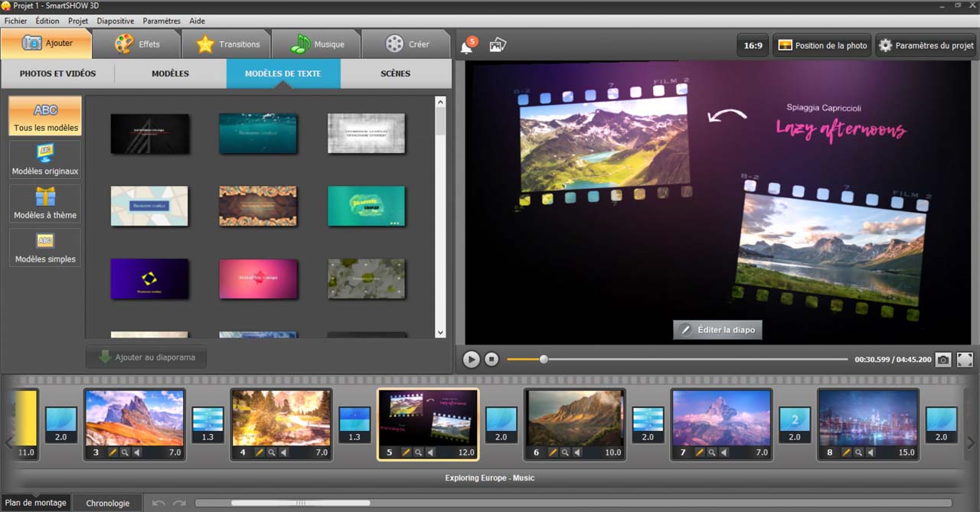Switch to the Transitions tab
980x512 pixels.
[x=227, y=44]
